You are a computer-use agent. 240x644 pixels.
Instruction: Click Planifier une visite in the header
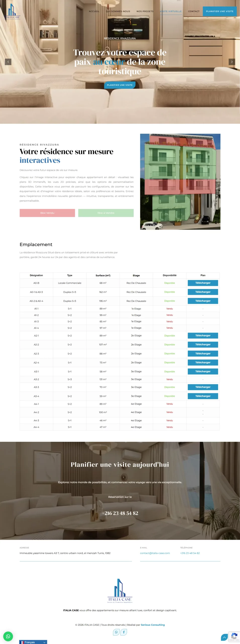[x=220, y=11]
